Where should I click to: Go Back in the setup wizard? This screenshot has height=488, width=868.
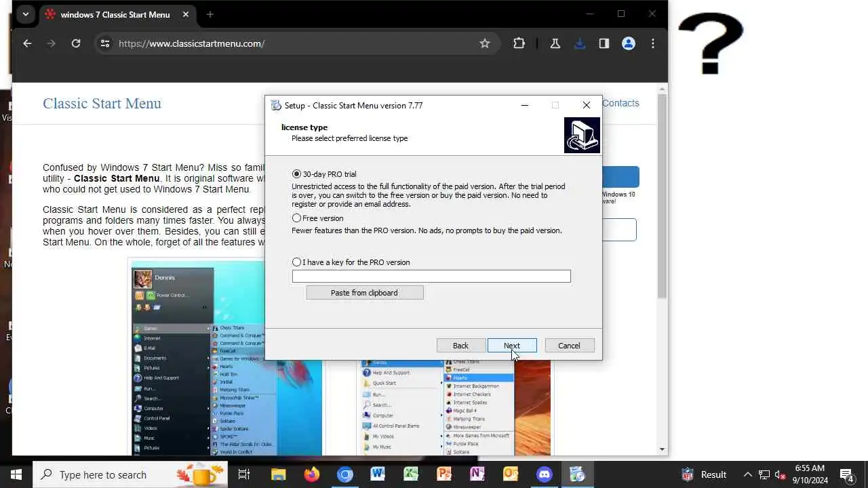461,346
